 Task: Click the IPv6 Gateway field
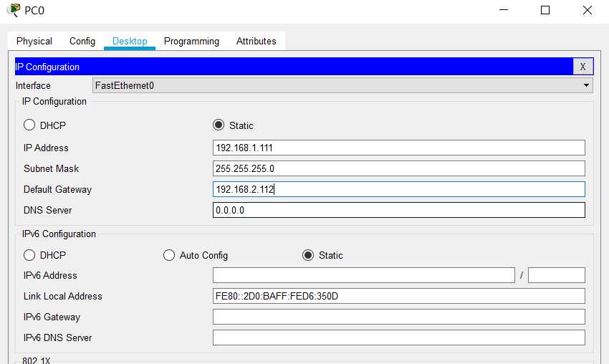[399, 317]
